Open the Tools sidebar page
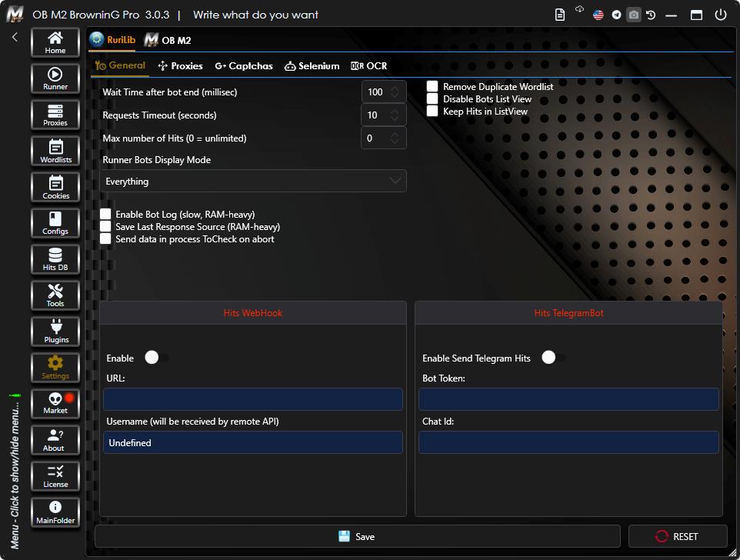 (x=55, y=295)
